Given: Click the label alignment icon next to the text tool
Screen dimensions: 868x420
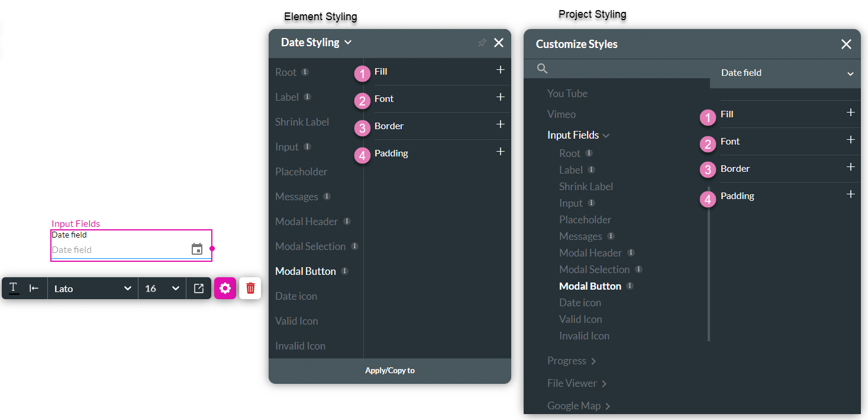Looking at the screenshot, I should 33,288.
